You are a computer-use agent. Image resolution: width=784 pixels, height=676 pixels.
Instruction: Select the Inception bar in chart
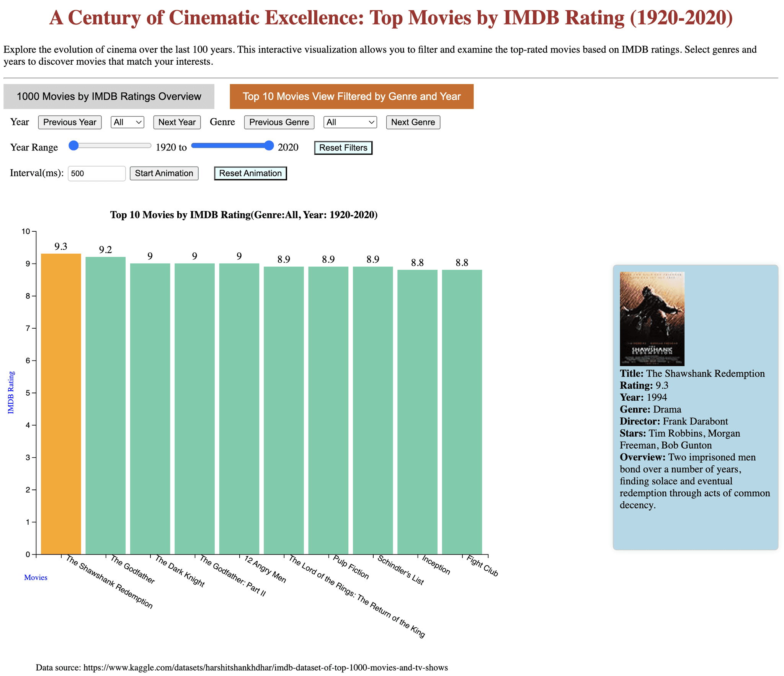(x=417, y=412)
